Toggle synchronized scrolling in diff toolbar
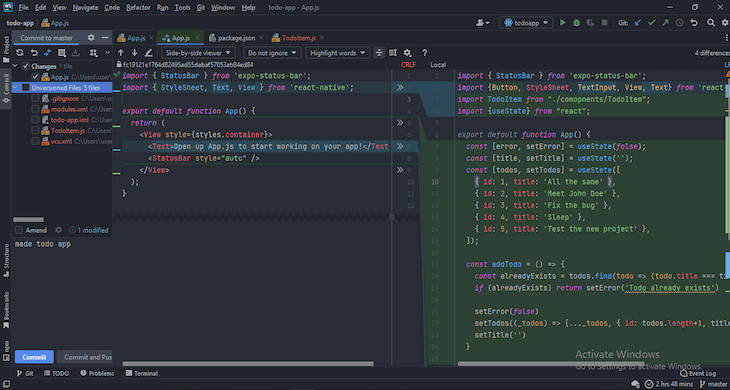Image resolution: width=730 pixels, height=390 pixels. pyautogui.click(x=393, y=53)
